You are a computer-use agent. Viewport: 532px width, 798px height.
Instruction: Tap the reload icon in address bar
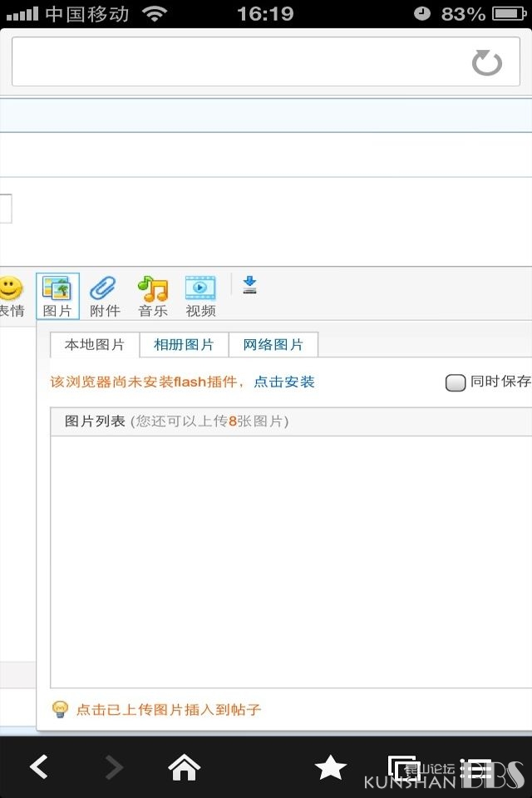(486, 62)
